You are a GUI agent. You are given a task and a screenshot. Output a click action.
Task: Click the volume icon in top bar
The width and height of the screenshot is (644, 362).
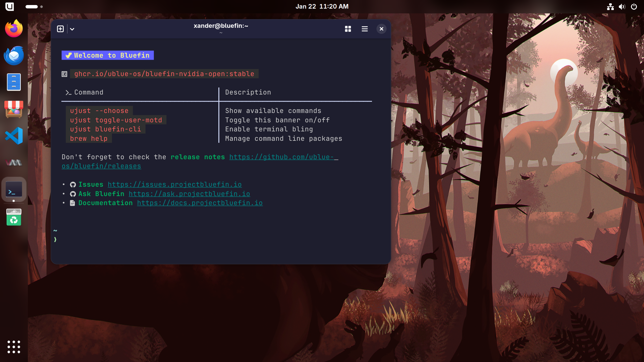622,6
